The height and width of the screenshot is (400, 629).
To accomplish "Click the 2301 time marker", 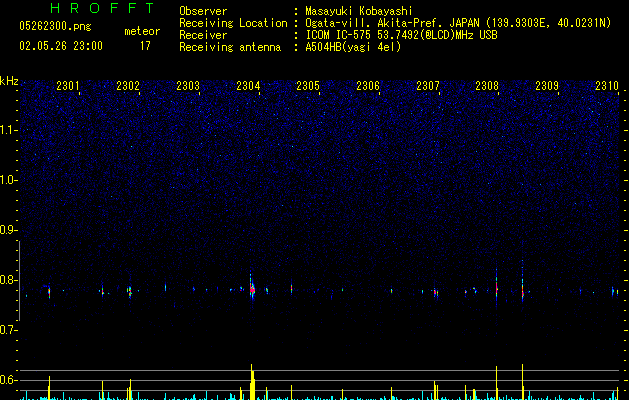I will click(68, 86).
